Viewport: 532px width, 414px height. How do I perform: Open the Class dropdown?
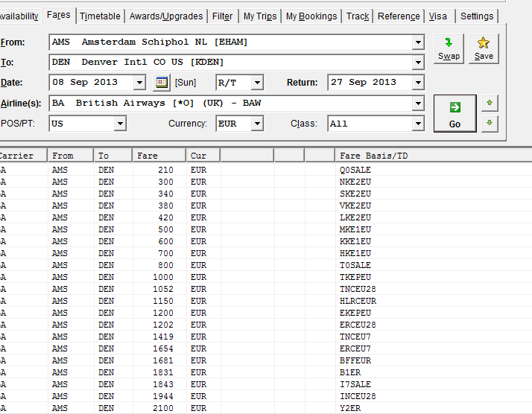[x=418, y=124]
